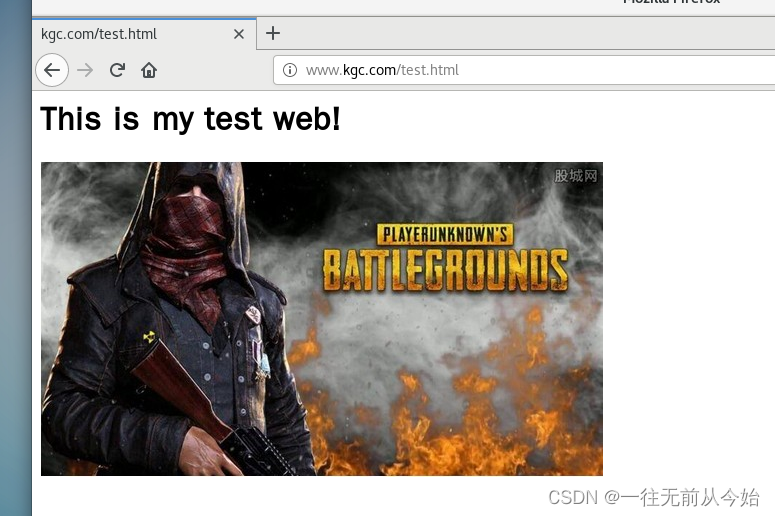775x516 pixels.
Task: Go back with the back arrow button
Action: tap(52, 70)
